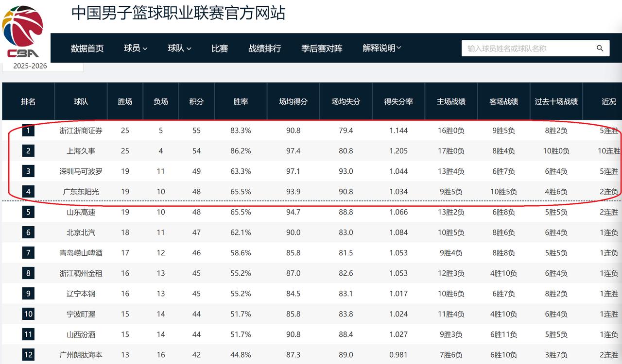Click the 客场战绩 column header
The height and width of the screenshot is (364, 622).
click(x=503, y=101)
